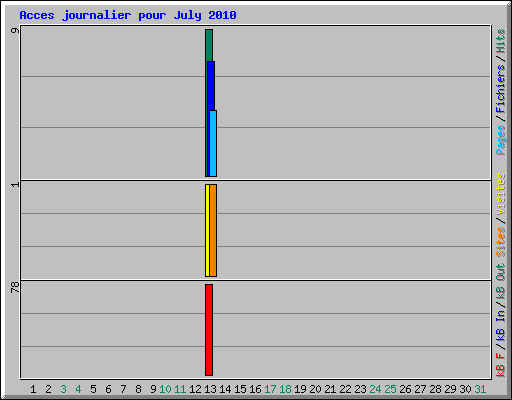Click the middle panel y-axis value 1

pos(15,184)
